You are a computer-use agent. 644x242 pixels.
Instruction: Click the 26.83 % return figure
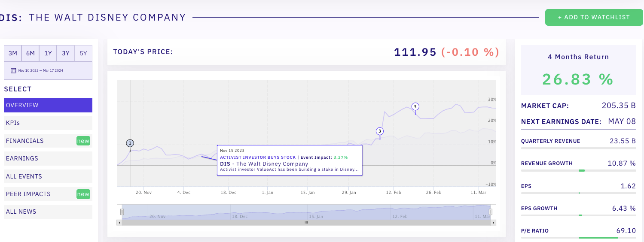(x=578, y=79)
